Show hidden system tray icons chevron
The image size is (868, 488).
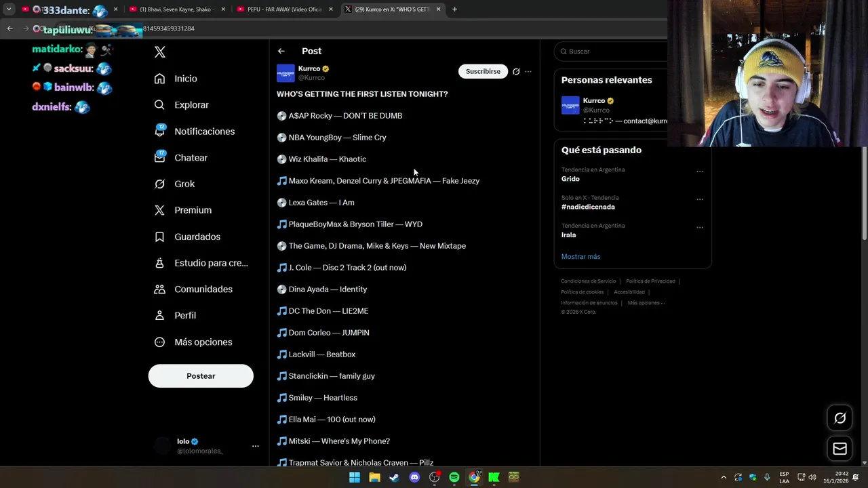[x=724, y=477]
